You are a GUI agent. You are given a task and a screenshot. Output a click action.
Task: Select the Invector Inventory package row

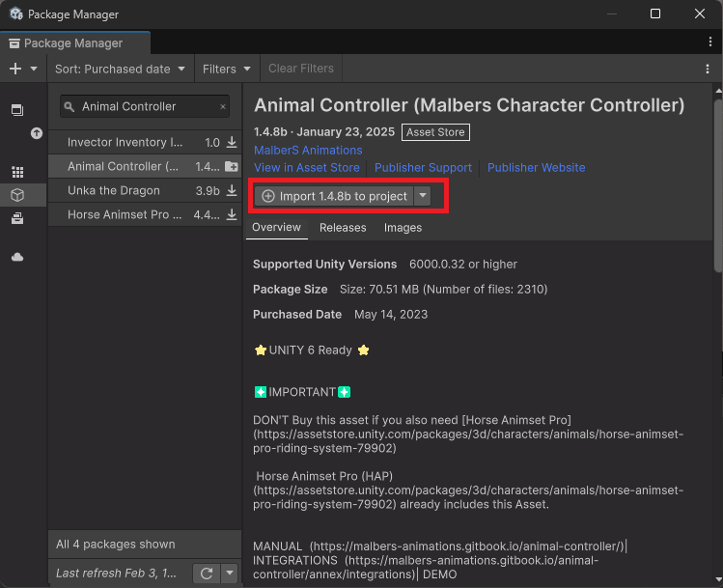(145, 142)
